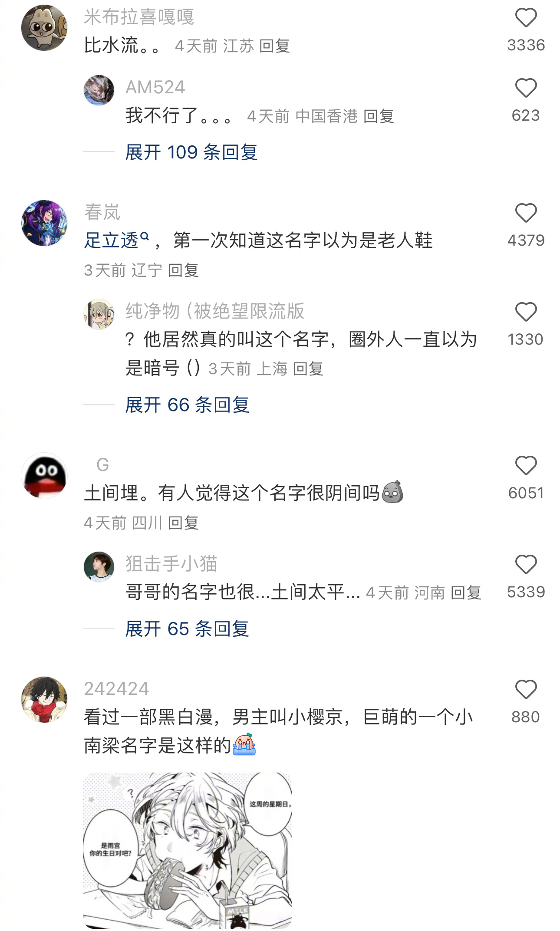Viewport: 560px width, 931px height.
Task: Reply to 春岚's 足立透 comment
Action: [x=183, y=270]
